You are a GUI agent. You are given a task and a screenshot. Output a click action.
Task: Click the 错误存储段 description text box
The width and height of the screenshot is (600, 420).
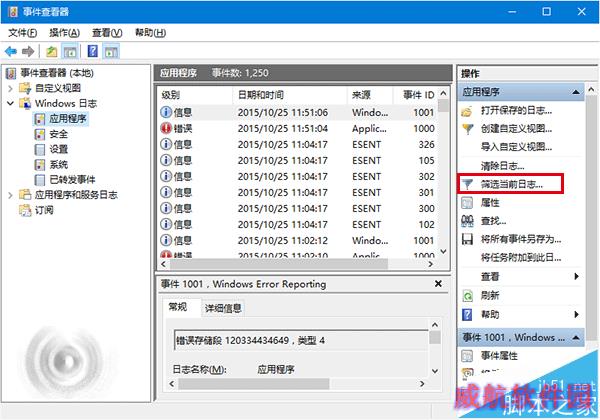(x=301, y=340)
